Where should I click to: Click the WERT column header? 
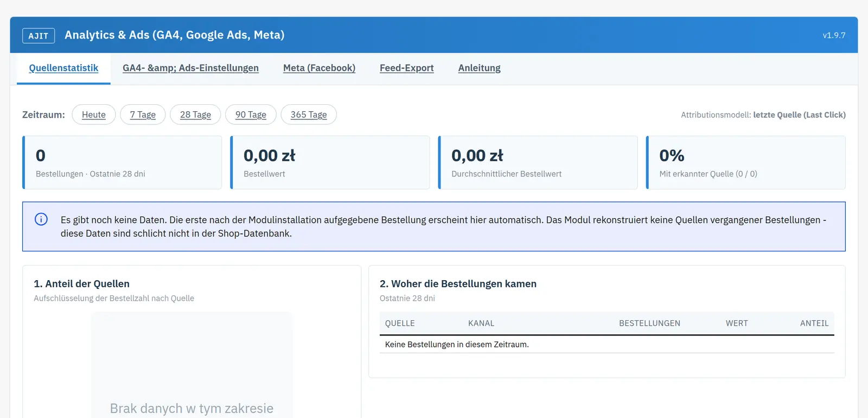click(737, 323)
